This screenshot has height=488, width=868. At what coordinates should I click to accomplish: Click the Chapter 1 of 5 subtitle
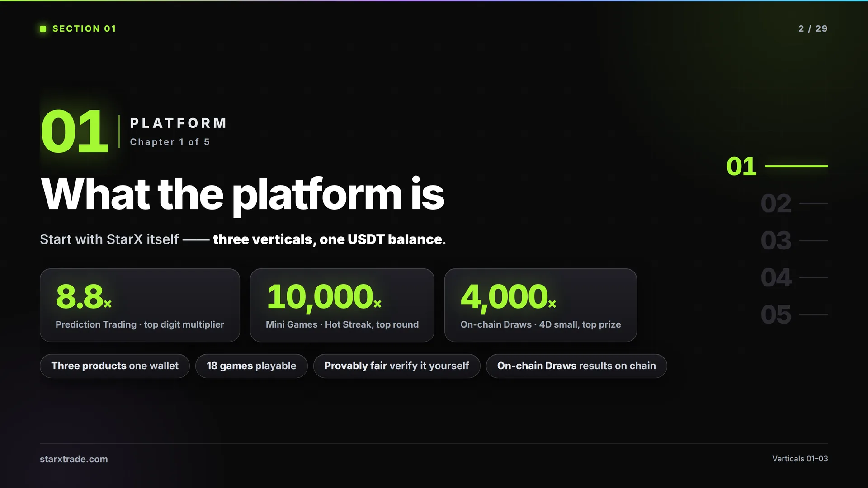click(170, 142)
